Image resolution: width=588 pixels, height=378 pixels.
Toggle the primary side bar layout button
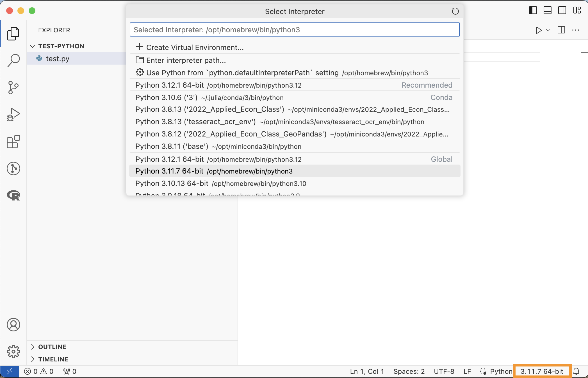pyautogui.click(x=533, y=10)
